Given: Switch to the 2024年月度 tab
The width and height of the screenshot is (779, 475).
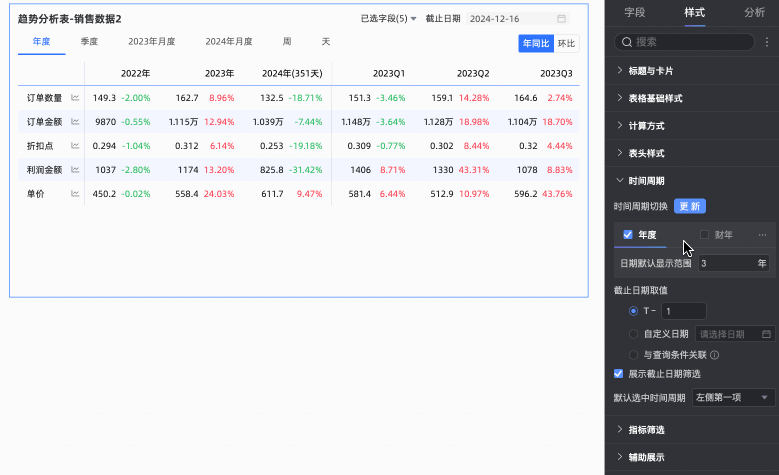Looking at the screenshot, I should [x=229, y=42].
